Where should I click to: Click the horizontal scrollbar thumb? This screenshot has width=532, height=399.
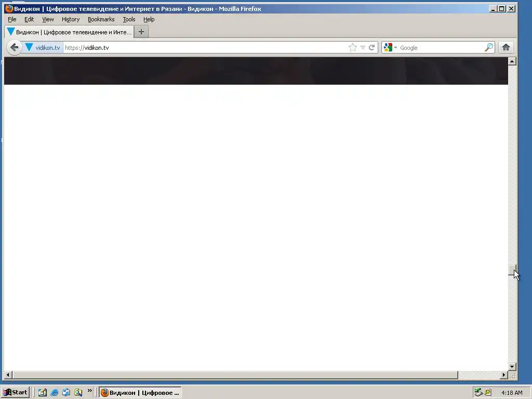(x=235, y=375)
